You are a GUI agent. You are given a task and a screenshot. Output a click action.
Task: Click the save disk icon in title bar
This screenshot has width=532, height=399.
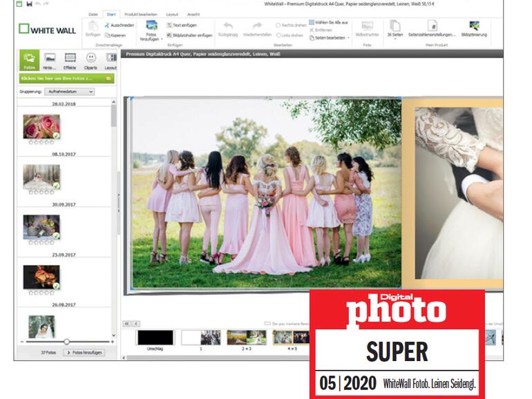coord(29,4)
